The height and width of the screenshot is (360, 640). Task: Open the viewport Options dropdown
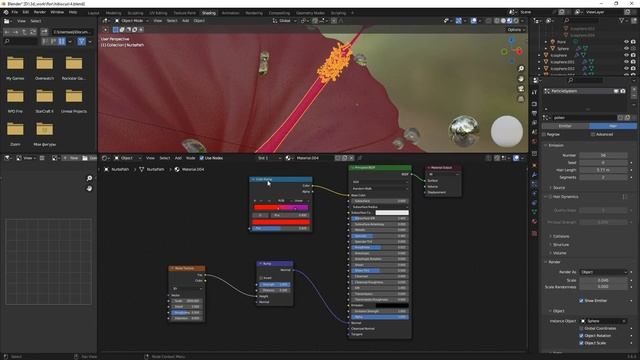[516, 30]
